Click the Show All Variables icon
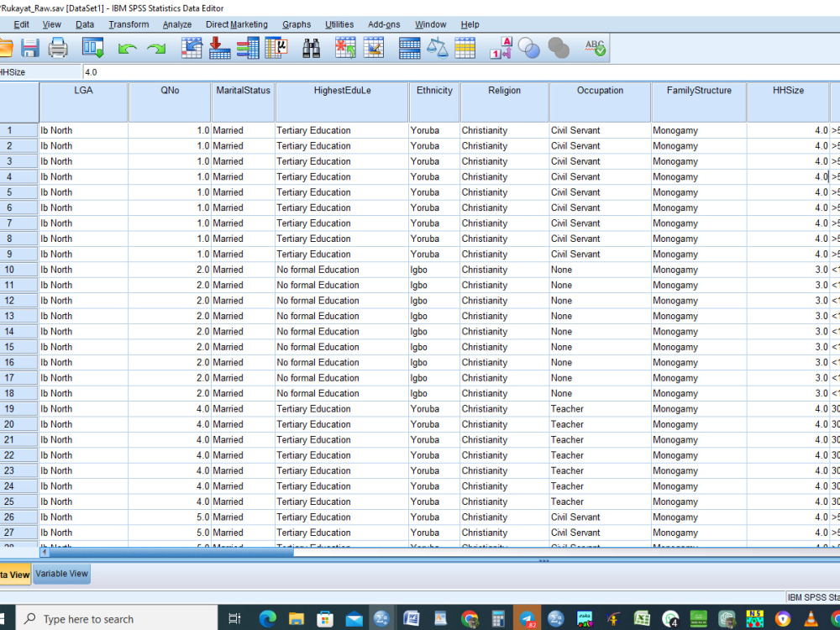840x630 pixels. point(559,48)
